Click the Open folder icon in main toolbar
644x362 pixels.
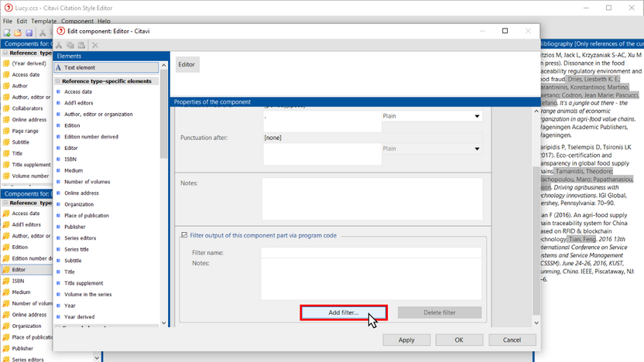(x=18, y=32)
